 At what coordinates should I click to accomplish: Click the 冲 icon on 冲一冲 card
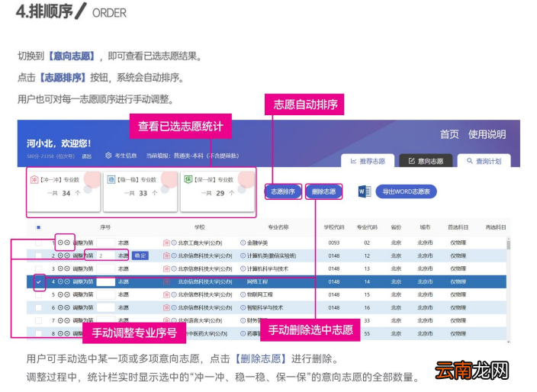point(34,180)
